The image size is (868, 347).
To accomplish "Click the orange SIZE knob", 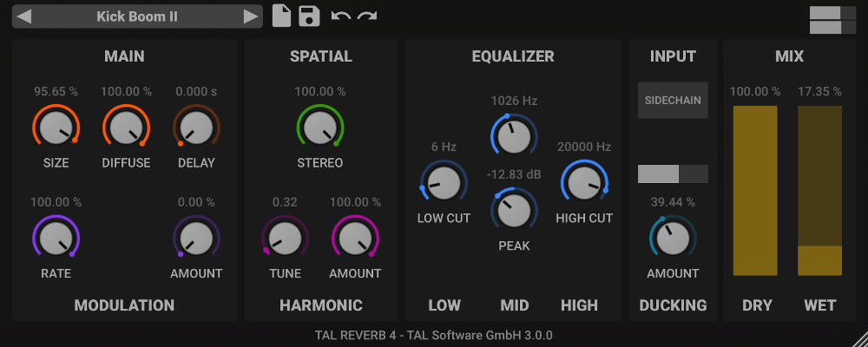I will click(x=56, y=128).
